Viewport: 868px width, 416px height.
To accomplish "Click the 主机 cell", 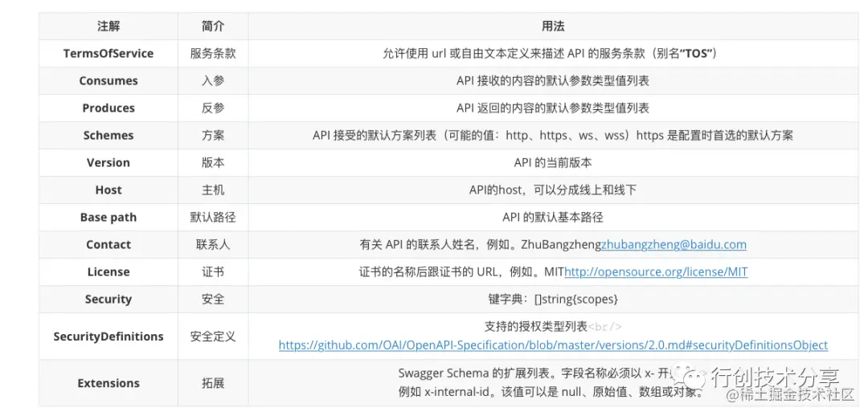I will point(213,190).
